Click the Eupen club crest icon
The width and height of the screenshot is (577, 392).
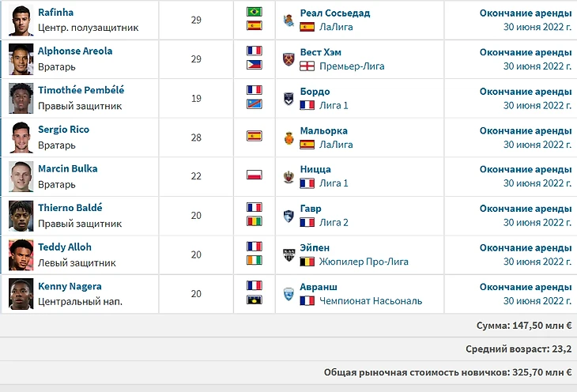click(288, 254)
